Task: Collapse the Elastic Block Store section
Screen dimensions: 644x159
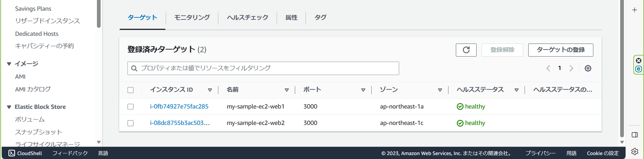Action: coord(9,107)
